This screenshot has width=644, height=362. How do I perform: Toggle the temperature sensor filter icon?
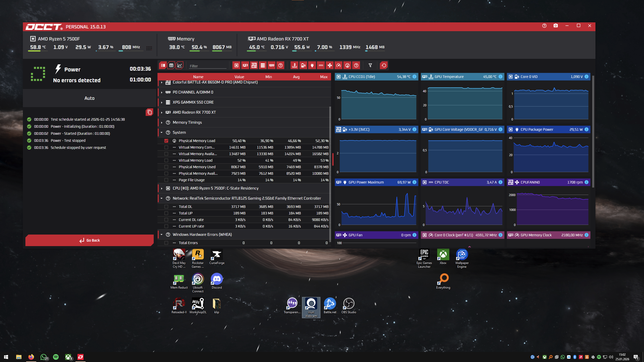pos(295,66)
